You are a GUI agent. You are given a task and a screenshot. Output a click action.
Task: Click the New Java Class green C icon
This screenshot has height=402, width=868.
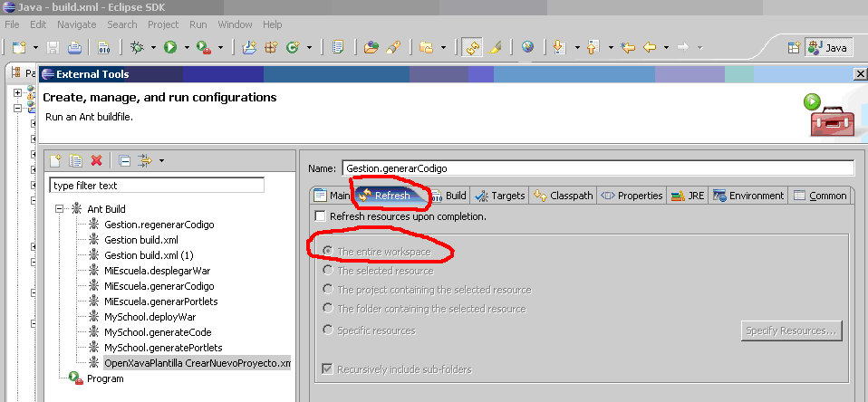pos(293,48)
